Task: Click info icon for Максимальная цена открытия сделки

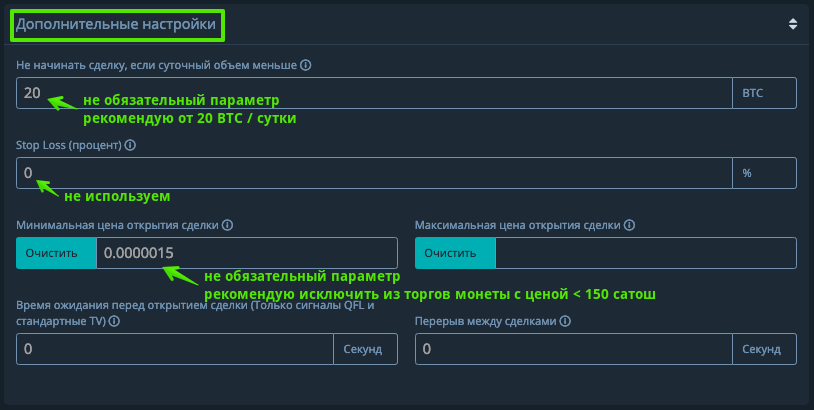Action: point(627,225)
